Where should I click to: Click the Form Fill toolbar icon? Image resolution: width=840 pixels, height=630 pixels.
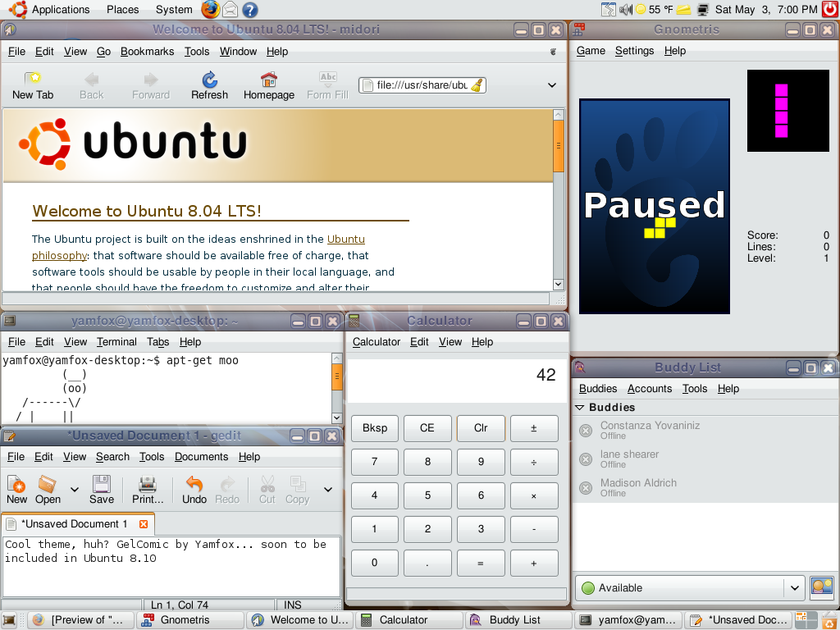[327, 85]
